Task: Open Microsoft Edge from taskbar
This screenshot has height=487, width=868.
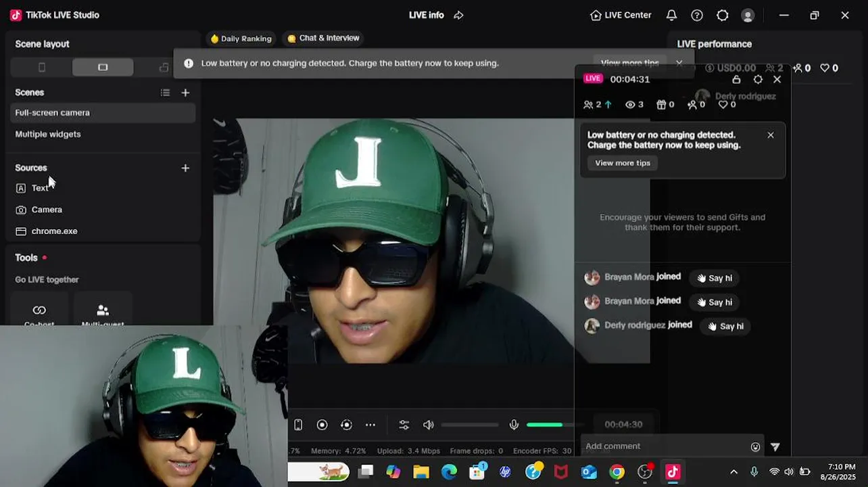Action: pyautogui.click(x=449, y=472)
